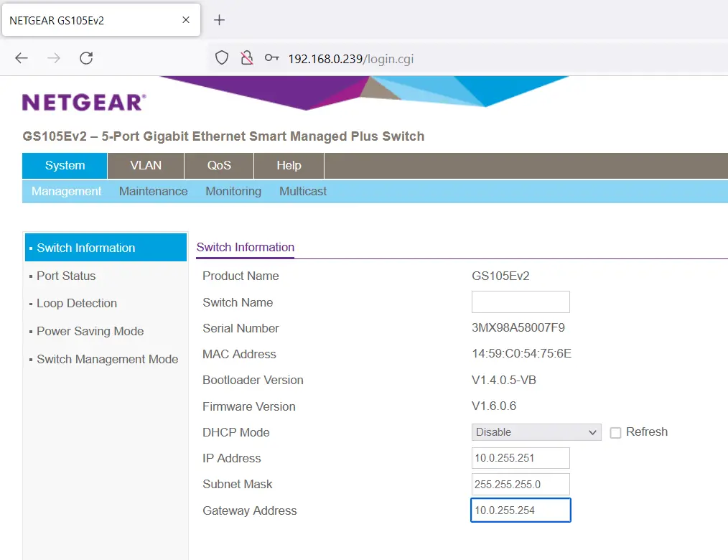
Task: Switch to the VLAN tab
Action: (x=146, y=165)
